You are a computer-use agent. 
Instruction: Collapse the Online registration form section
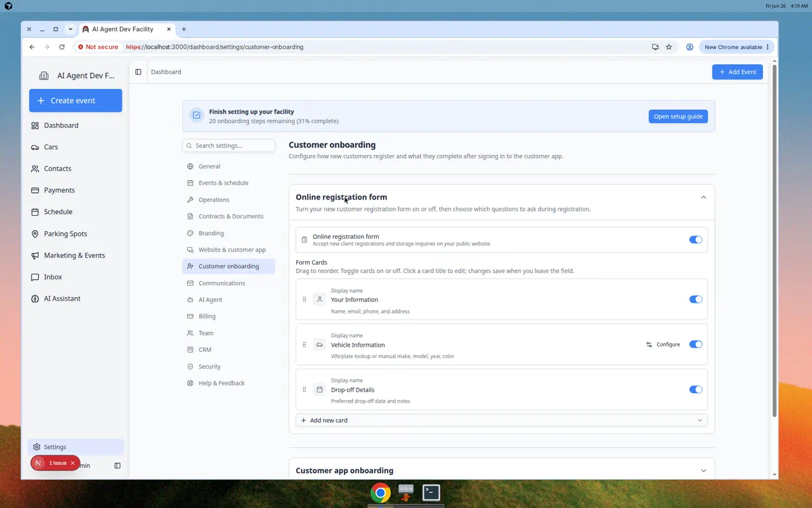(704, 197)
